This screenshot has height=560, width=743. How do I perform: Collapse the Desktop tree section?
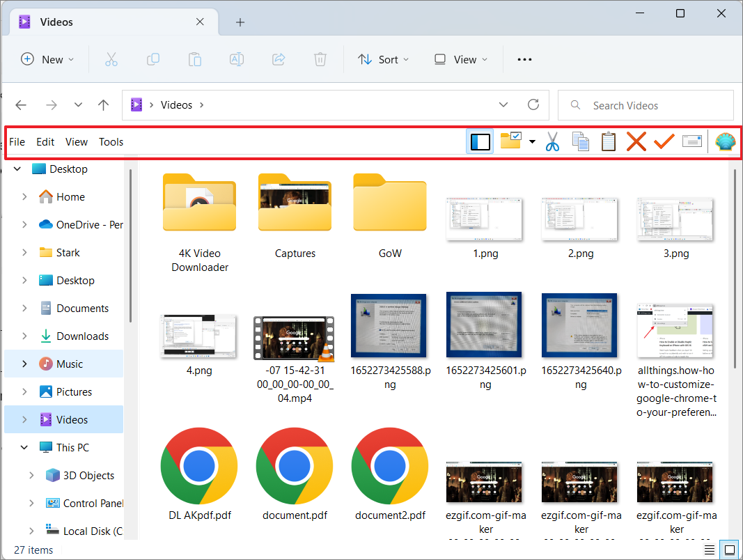point(17,169)
